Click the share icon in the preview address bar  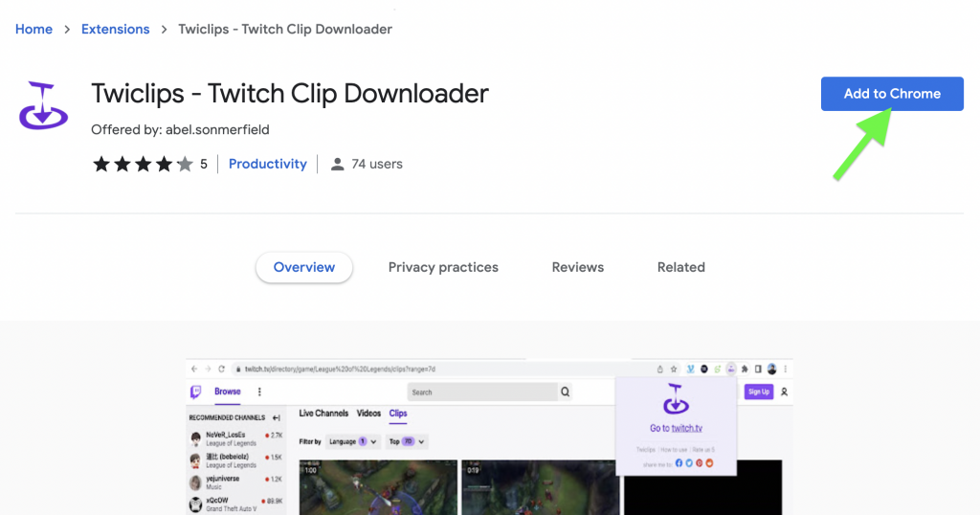click(660, 369)
